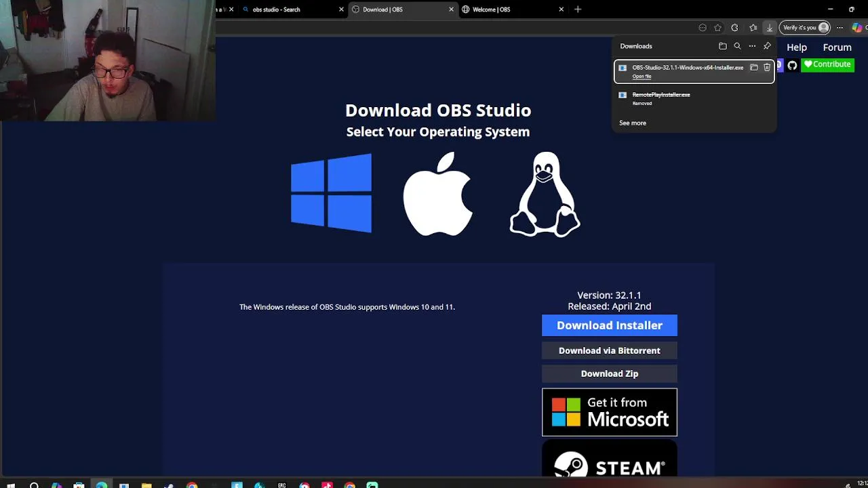Click the green Contribute button
The width and height of the screenshot is (868, 488).
tap(827, 64)
